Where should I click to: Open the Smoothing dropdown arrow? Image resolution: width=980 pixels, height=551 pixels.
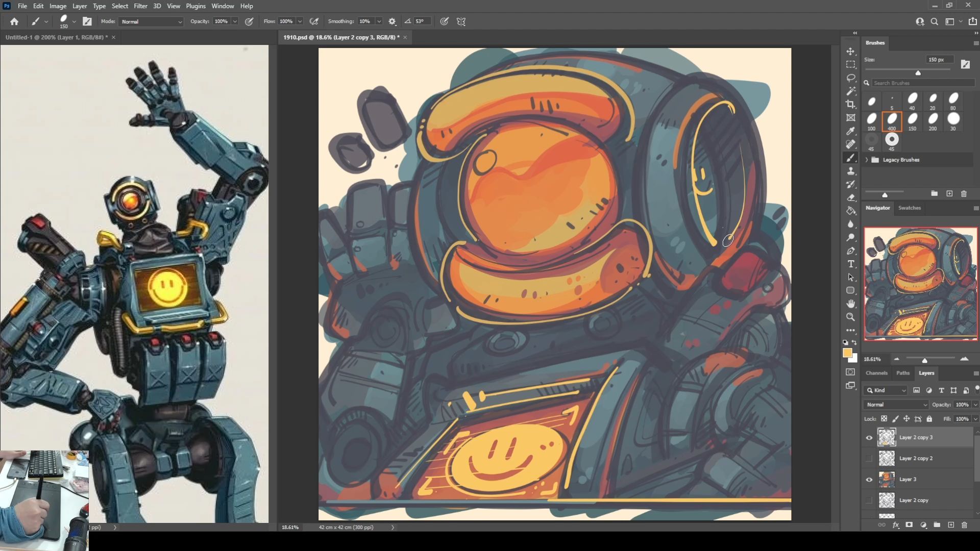[379, 21]
